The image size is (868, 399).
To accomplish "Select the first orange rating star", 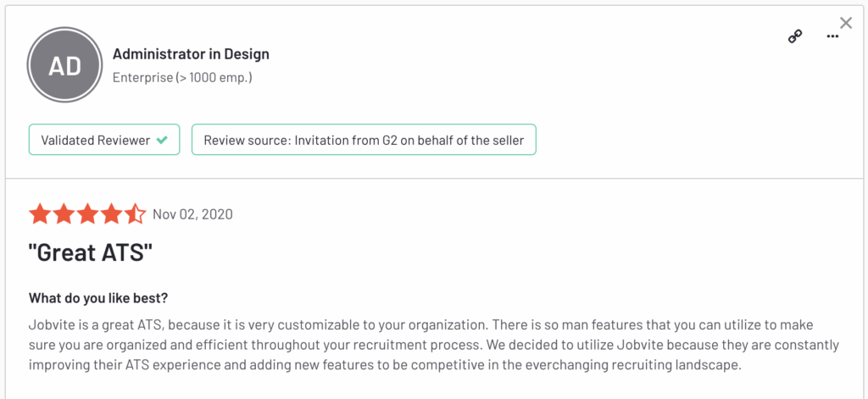I will click(40, 214).
